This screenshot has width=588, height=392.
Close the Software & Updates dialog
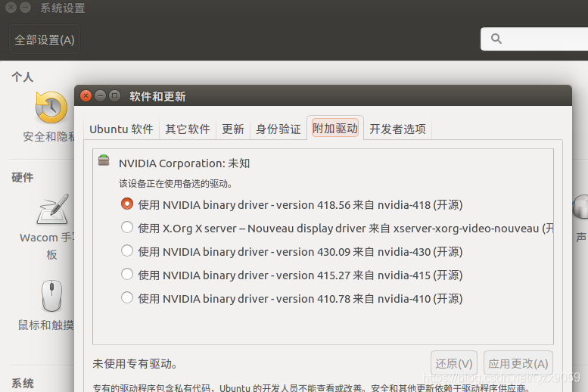point(86,96)
